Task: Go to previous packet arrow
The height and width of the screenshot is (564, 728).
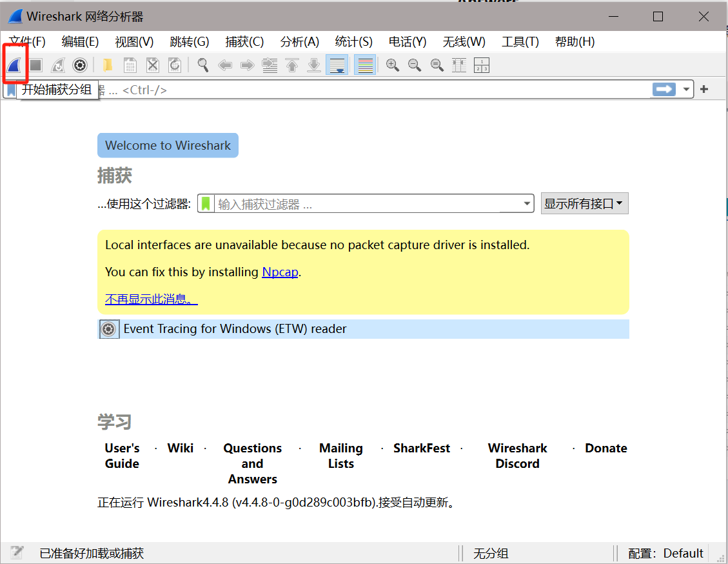Action: [225, 65]
